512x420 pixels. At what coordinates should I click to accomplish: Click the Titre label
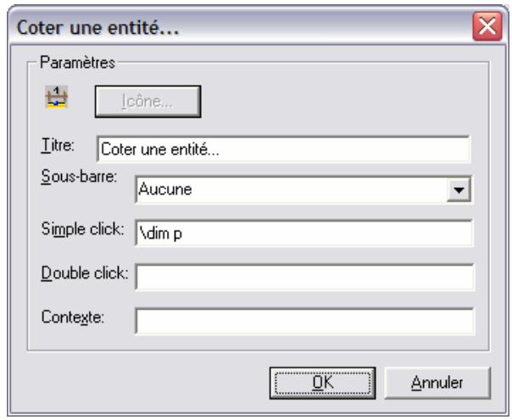[58, 146]
